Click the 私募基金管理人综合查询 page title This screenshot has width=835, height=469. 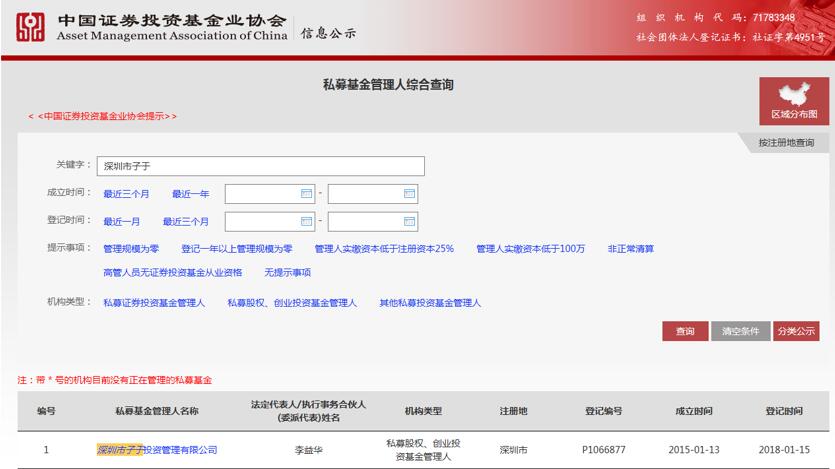click(x=388, y=85)
